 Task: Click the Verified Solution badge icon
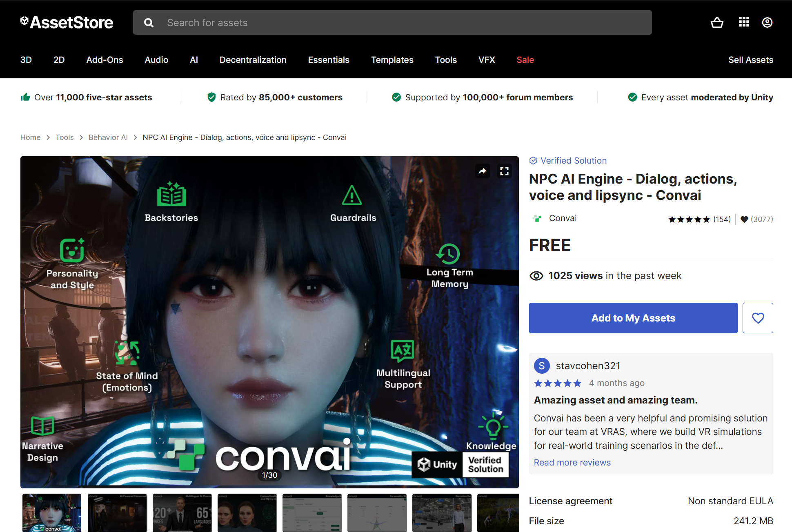click(x=533, y=161)
